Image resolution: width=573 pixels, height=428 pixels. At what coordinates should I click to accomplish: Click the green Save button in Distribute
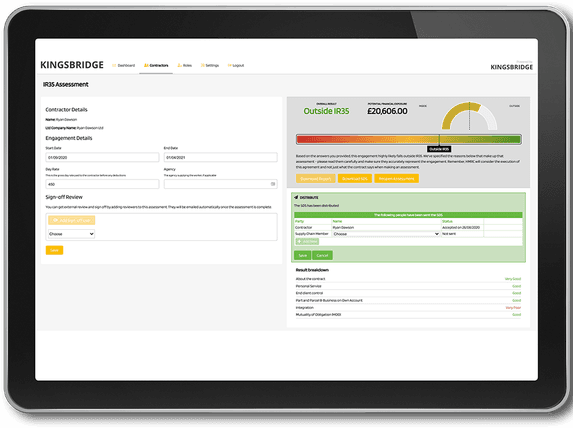tap(303, 255)
